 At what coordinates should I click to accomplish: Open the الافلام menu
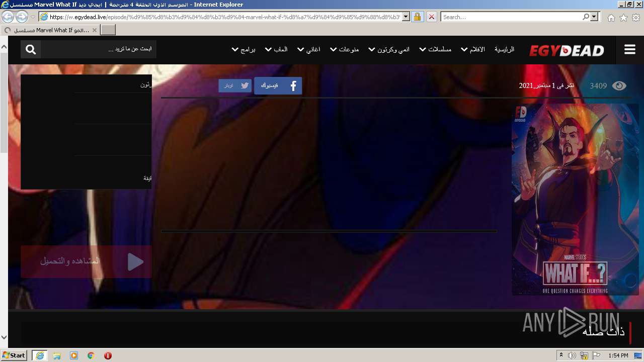(x=477, y=49)
